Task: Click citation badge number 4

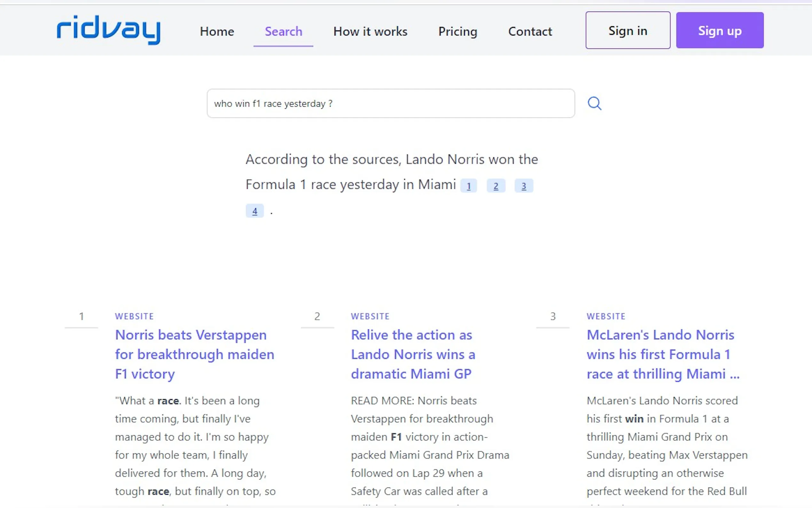Action: click(254, 211)
